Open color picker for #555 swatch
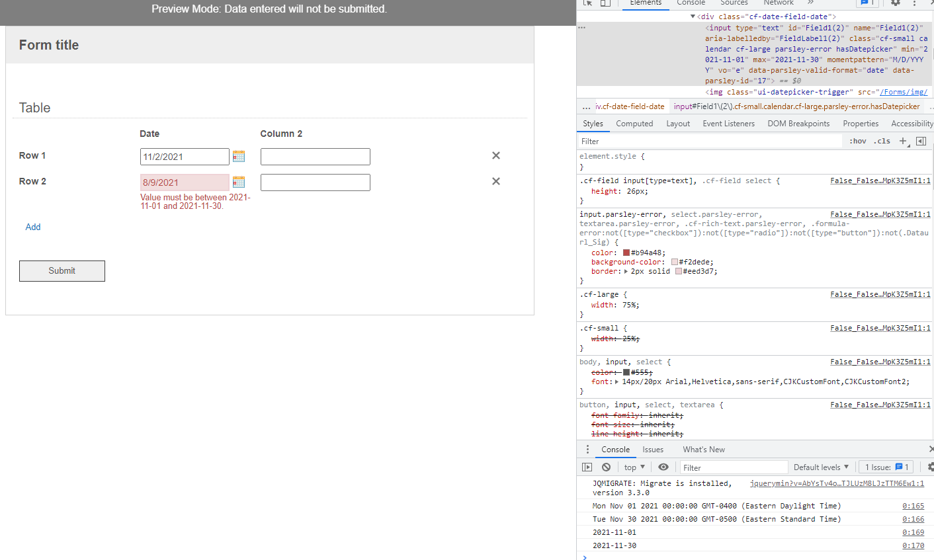 (x=626, y=372)
